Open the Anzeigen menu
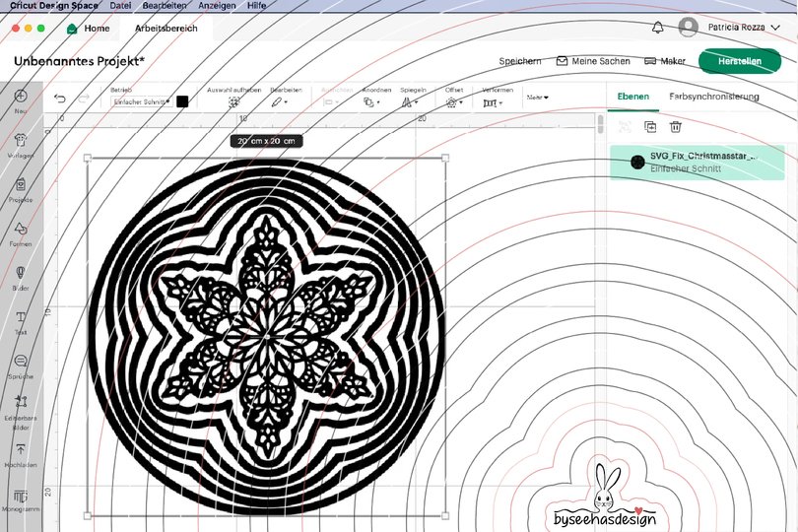 coord(217,6)
